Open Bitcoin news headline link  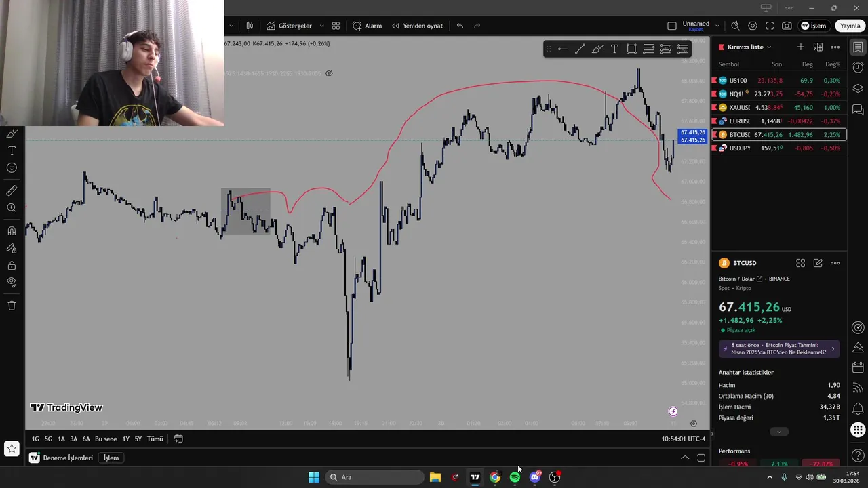(779, 349)
